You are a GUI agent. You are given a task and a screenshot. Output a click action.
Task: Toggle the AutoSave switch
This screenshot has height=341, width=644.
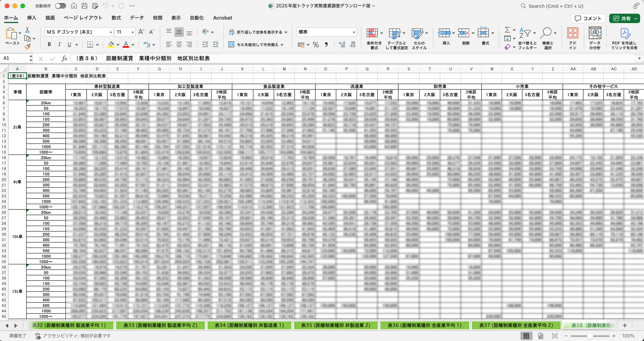tap(61, 6)
